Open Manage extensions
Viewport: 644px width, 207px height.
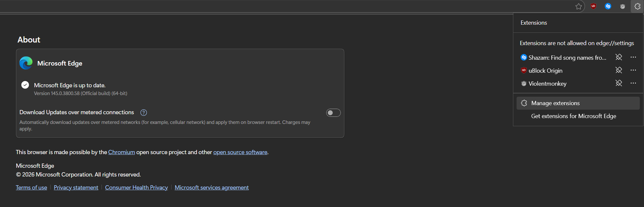578,103
